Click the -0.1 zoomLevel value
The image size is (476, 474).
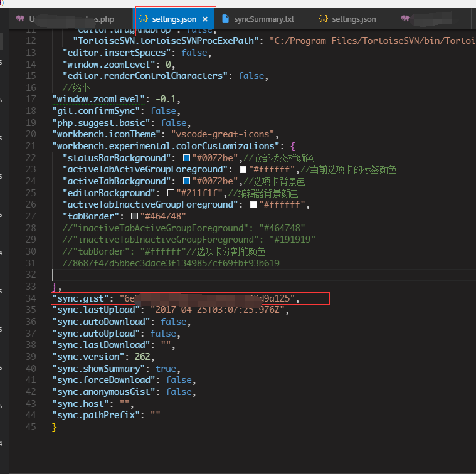click(166, 99)
